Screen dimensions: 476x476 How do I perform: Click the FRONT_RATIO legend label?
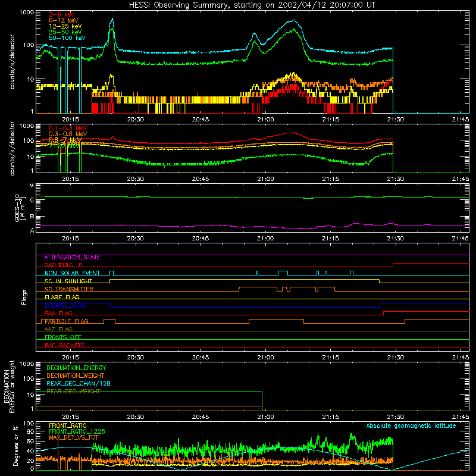pos(68,425)
